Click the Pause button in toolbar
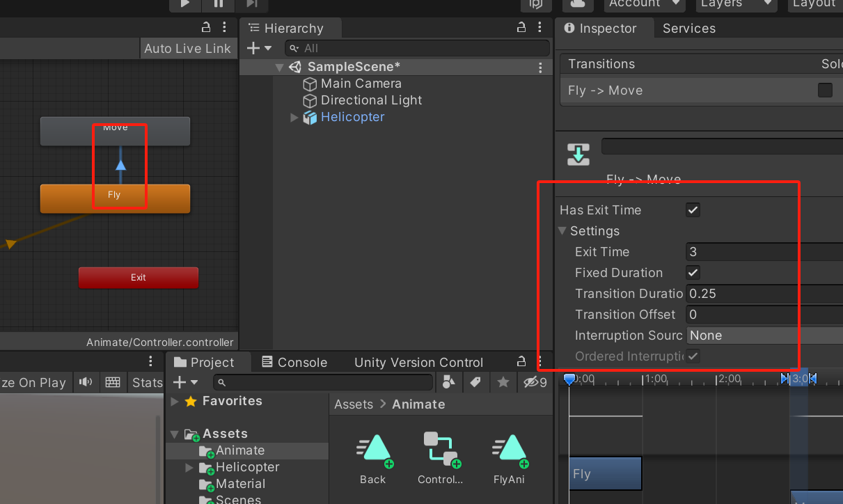Image resolution: width=843 pixels, height=504 pixels. [x=219, y=4]
